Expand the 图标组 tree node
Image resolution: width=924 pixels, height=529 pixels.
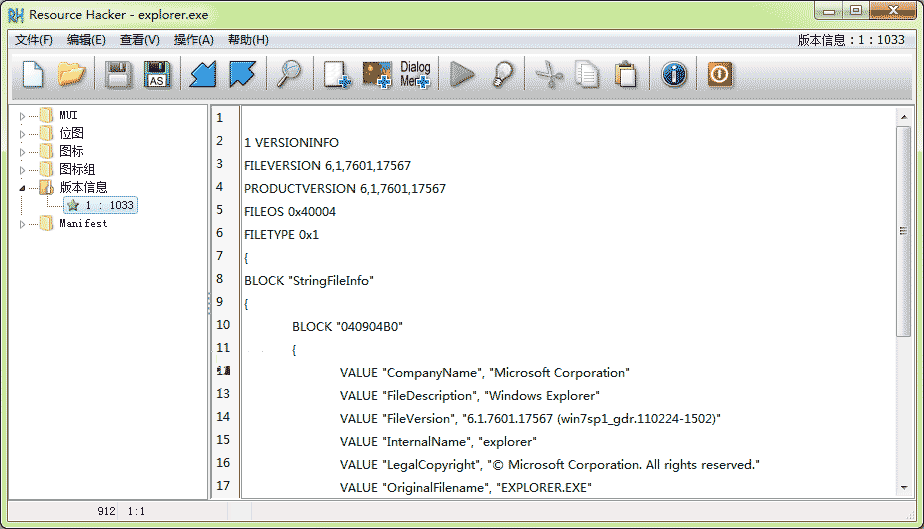(x=22, y=170)
